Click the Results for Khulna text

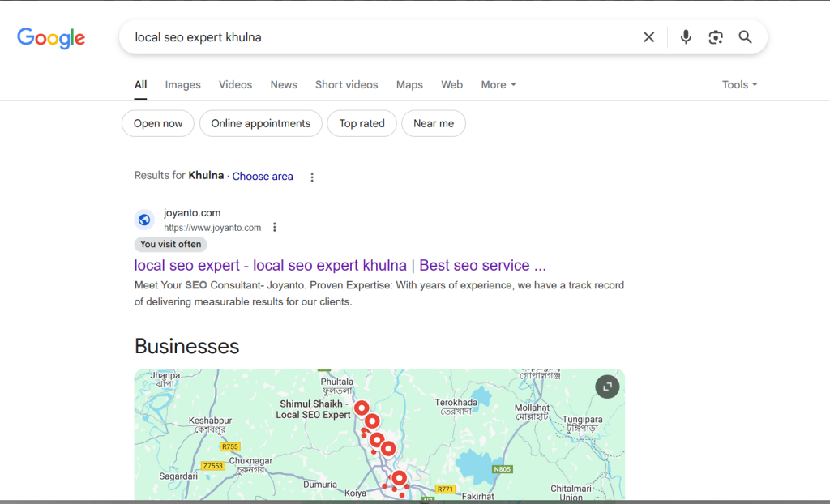179,175
